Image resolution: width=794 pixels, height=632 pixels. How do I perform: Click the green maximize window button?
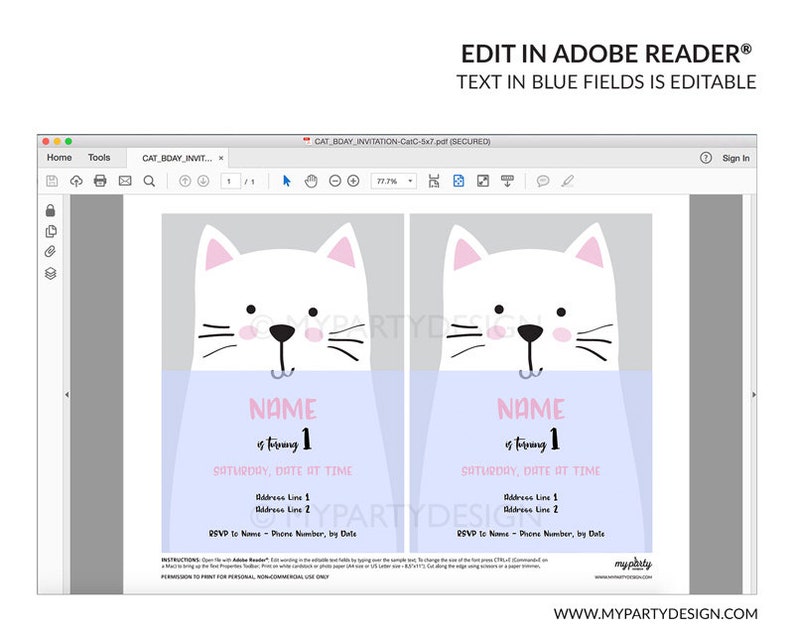click(x=68, y=141)
